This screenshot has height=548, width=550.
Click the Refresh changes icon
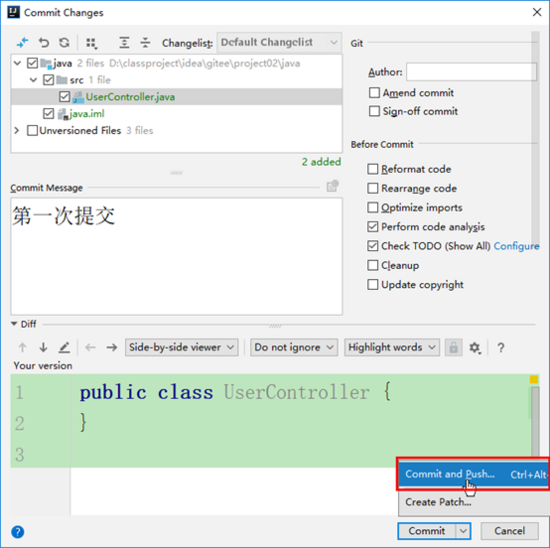[64, 43]
